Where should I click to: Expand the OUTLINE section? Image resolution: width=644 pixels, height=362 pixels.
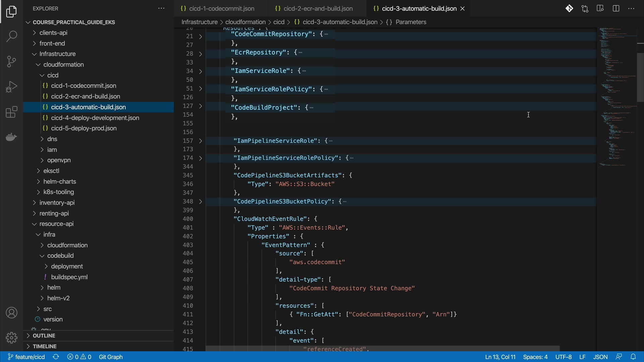(x=44, y=336)
